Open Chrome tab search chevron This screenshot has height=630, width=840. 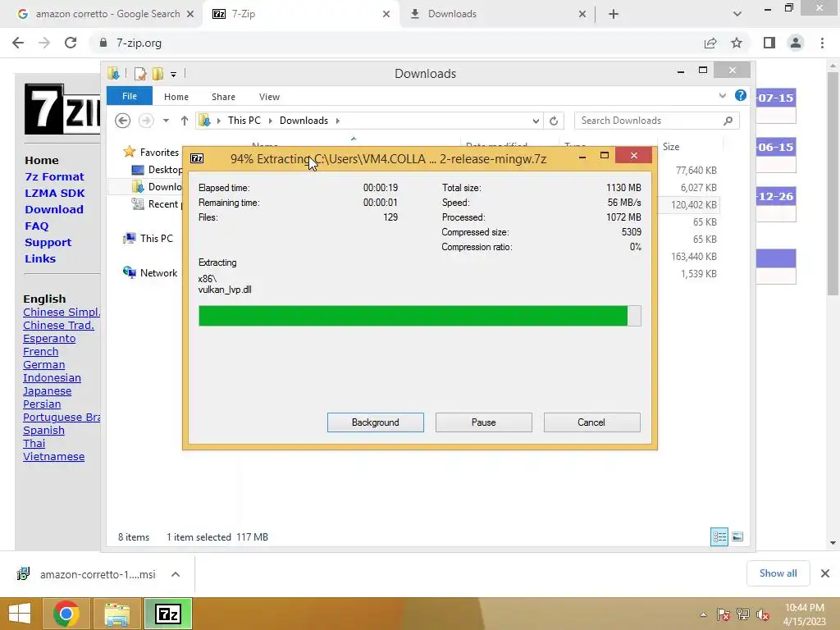tap(737, 14)
